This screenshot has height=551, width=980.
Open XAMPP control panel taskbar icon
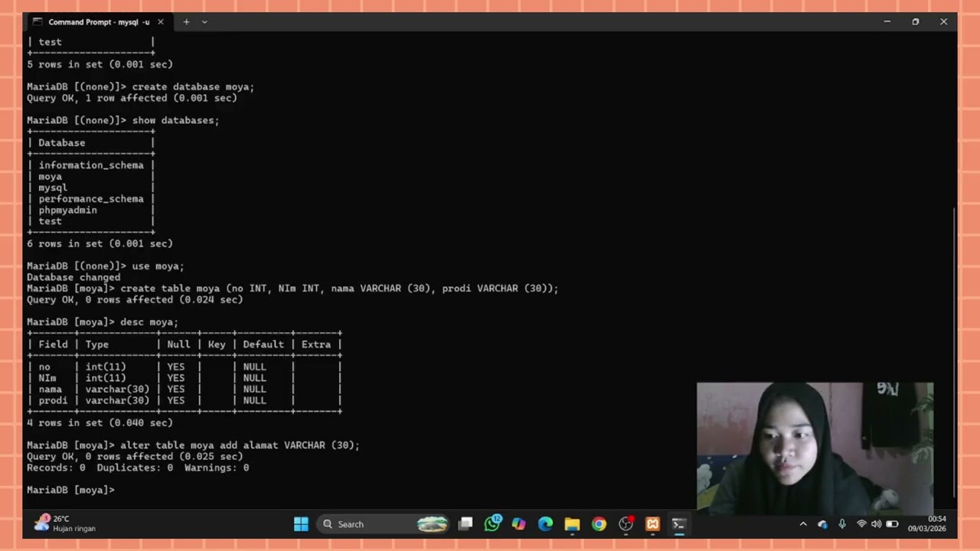tap(652, 524)
